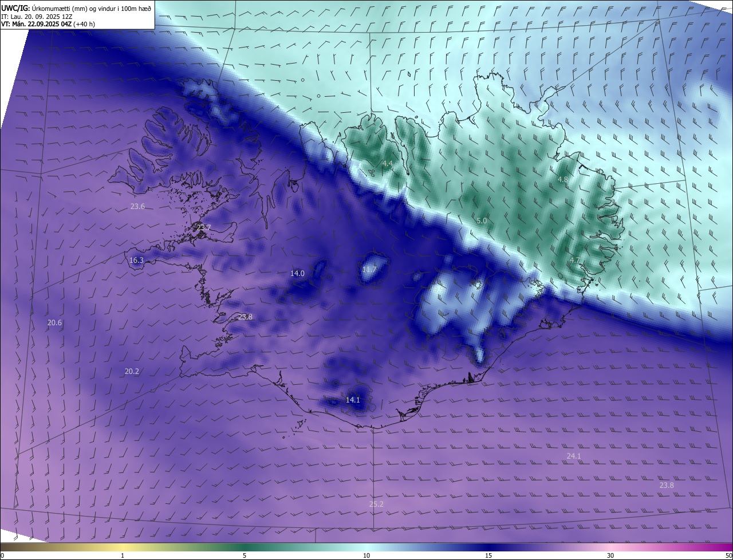The image size is (733, 560).
Task: Pick the 25.2 value label
Action: [x=376, y=504]
